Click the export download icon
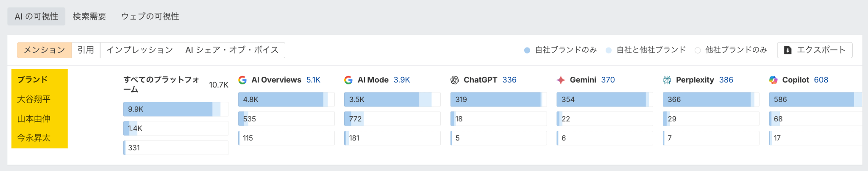 [x=787, y=50]
